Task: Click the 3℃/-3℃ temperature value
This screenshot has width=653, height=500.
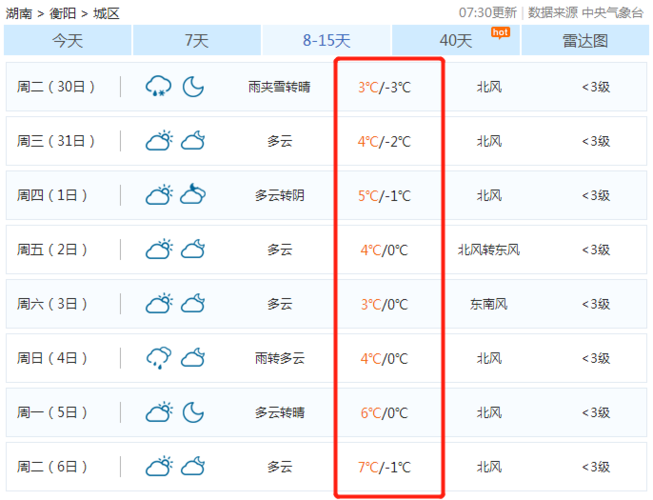Action: (x=384, y=87)
